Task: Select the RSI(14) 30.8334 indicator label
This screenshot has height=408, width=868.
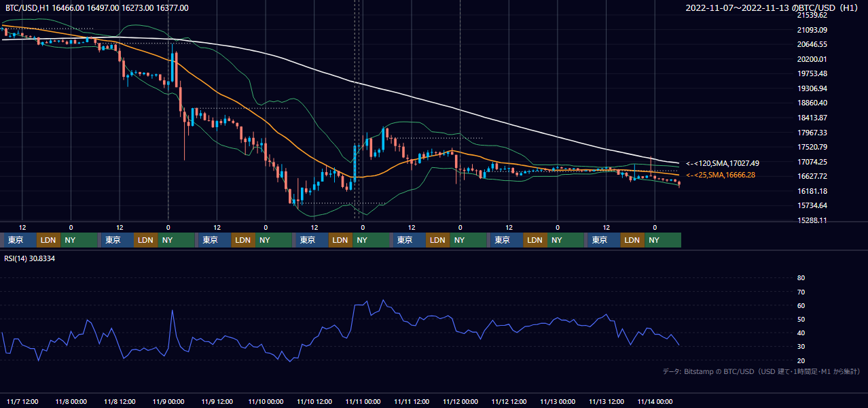Action: [30, 258]
